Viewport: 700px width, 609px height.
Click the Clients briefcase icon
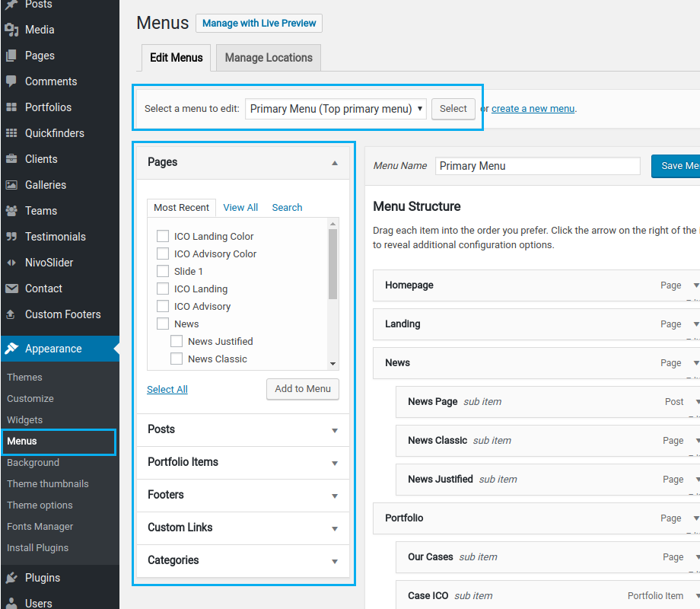[11, 159]
